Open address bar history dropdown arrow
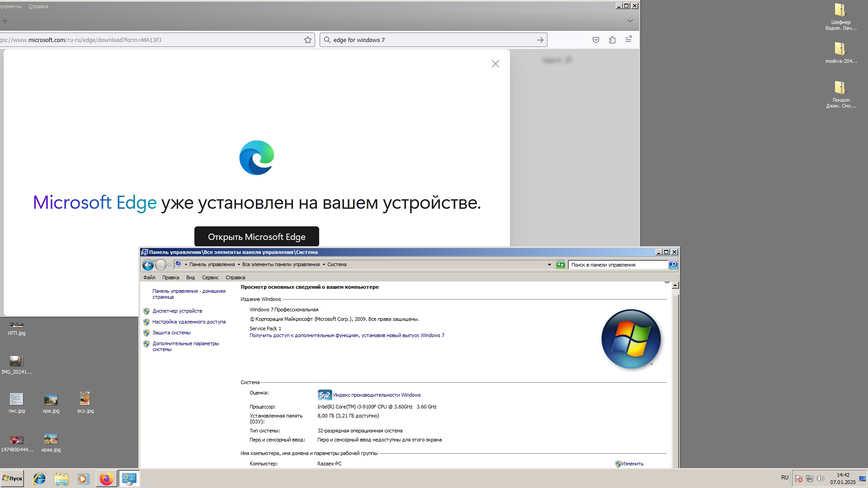The image size is (868, 488). [x=549, y=265]
